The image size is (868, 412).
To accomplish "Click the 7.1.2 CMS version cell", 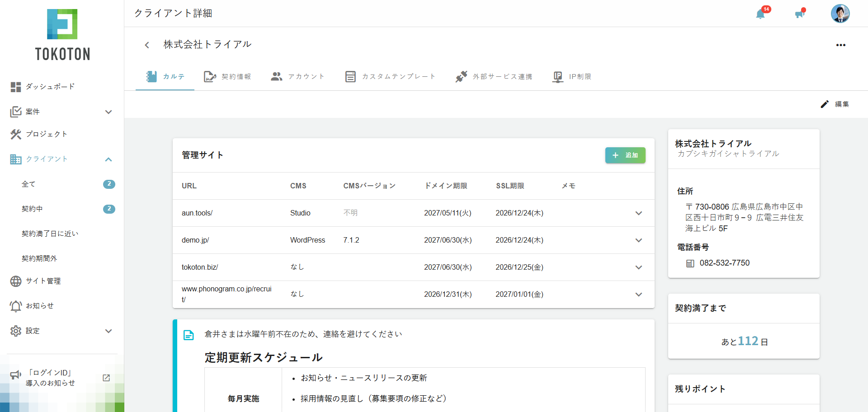I will click(x=351, y=240).
